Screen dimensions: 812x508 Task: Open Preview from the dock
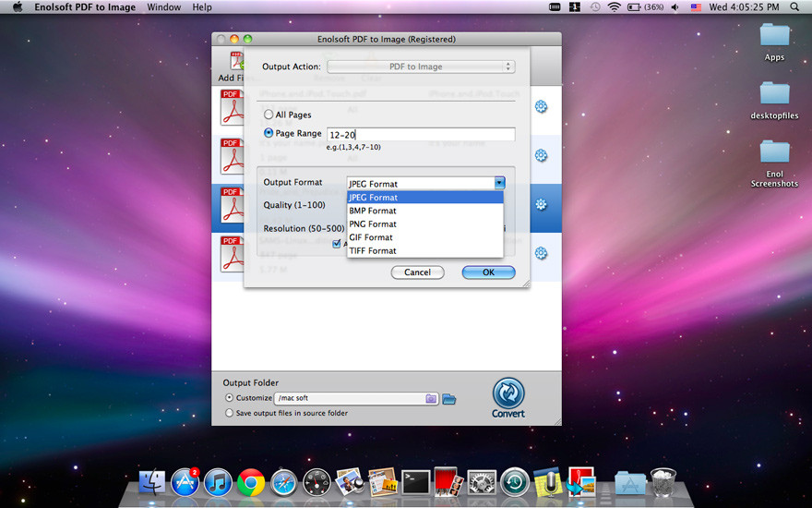350,481
